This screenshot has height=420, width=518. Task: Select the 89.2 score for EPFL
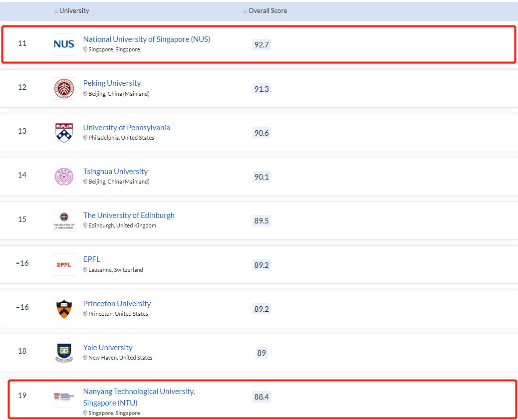coord(261,265)
